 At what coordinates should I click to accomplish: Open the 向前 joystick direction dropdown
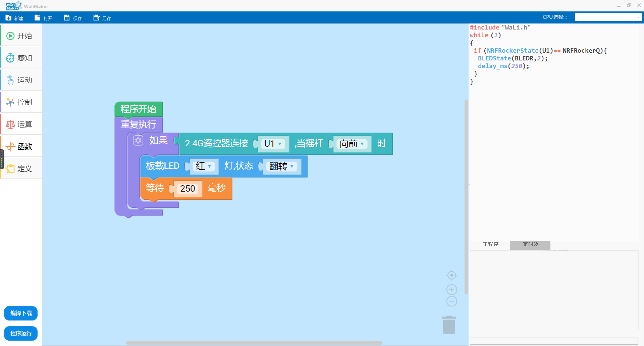click(x=352, y=144)
